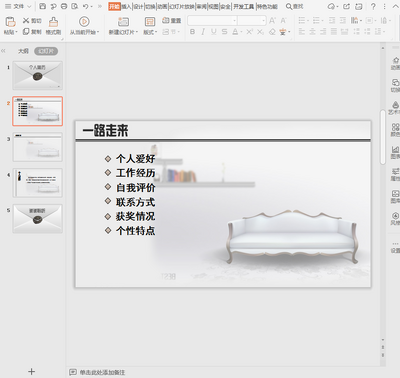Click the bullet text '工作经历'
This screenshot has width=400, height=378.
click(x=135, y=173)
